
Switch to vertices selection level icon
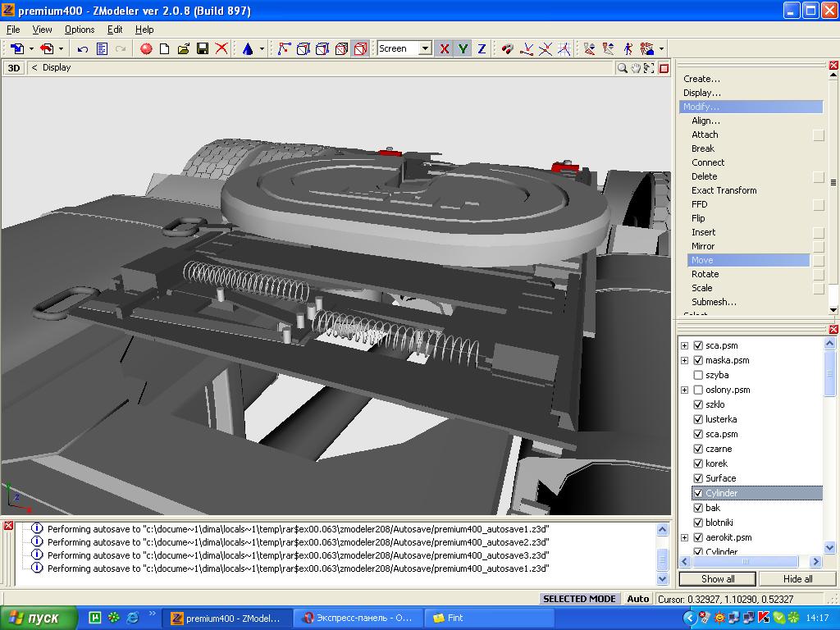285,49
